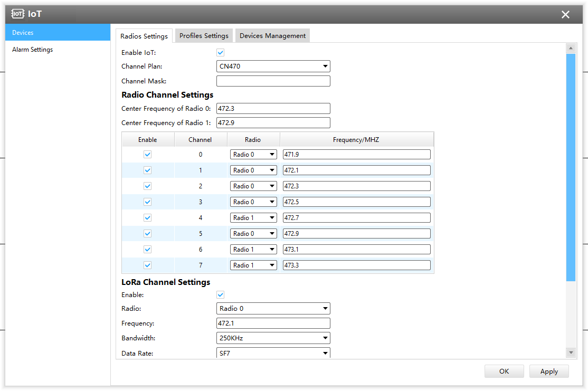Open the Channel Plan CN470 dropdown
Screen dimensions: 588x391
pyautogui.click(x=273, y=66)
